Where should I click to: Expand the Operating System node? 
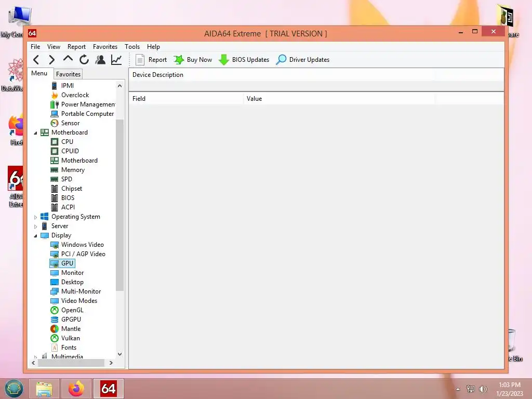click(x=35, y=217)
